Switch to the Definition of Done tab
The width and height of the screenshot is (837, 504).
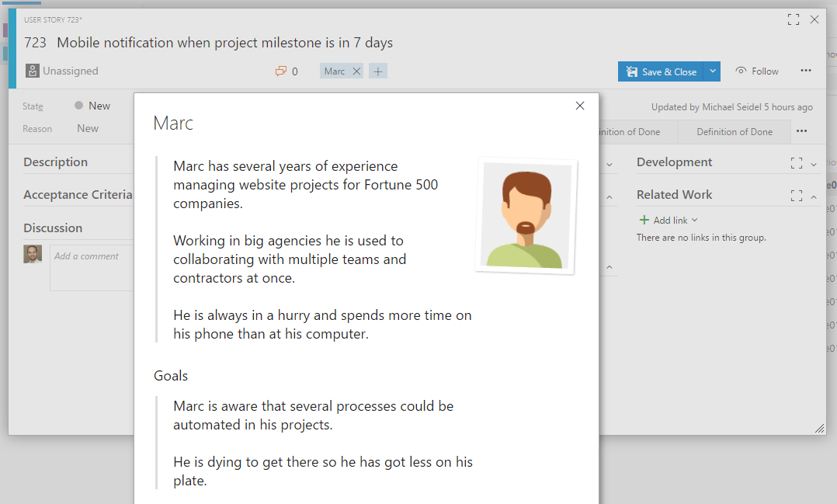tap(734, 131)
